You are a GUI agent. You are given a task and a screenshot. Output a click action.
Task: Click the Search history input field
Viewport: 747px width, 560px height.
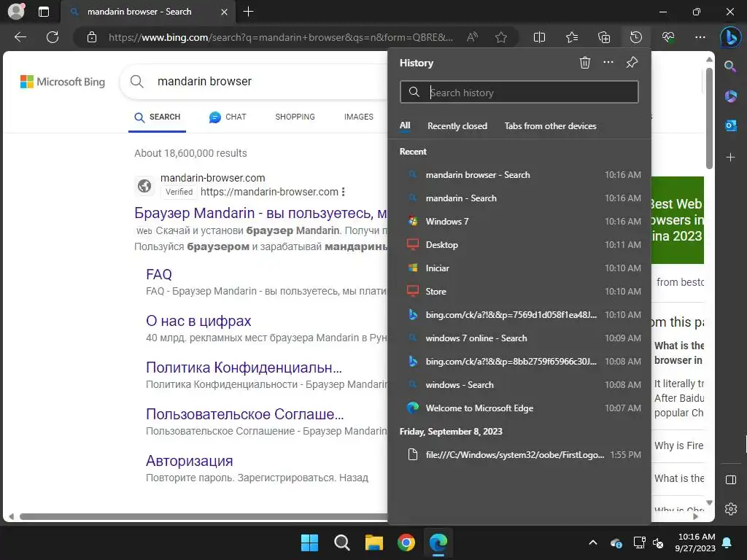click(x=519, y=93)
